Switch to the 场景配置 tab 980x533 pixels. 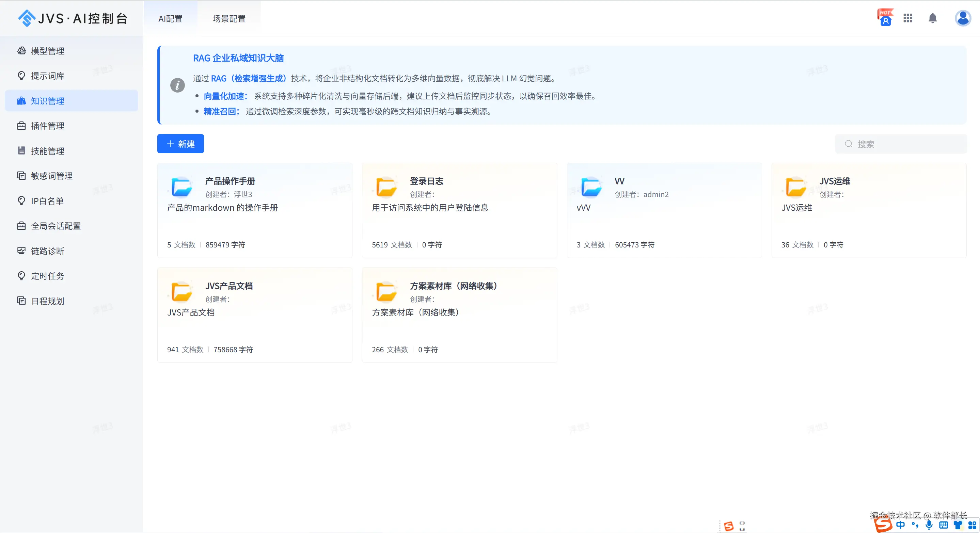coord(229,19)
